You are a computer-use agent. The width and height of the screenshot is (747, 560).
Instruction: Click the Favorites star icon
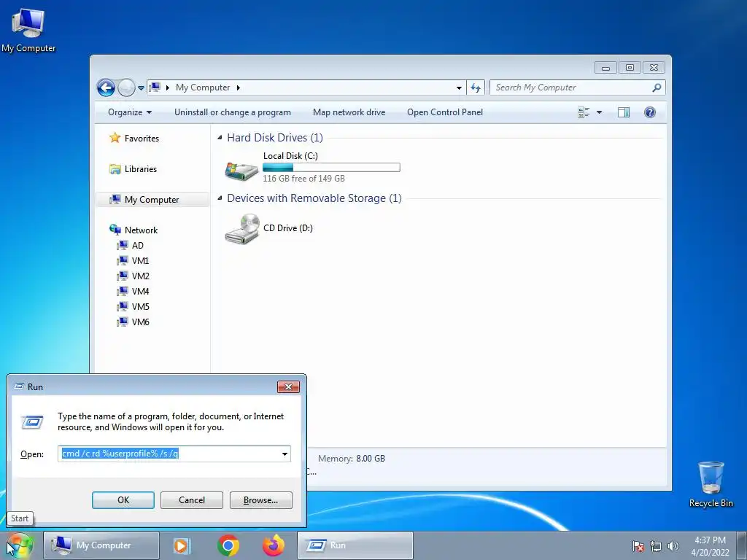[115, 138]
